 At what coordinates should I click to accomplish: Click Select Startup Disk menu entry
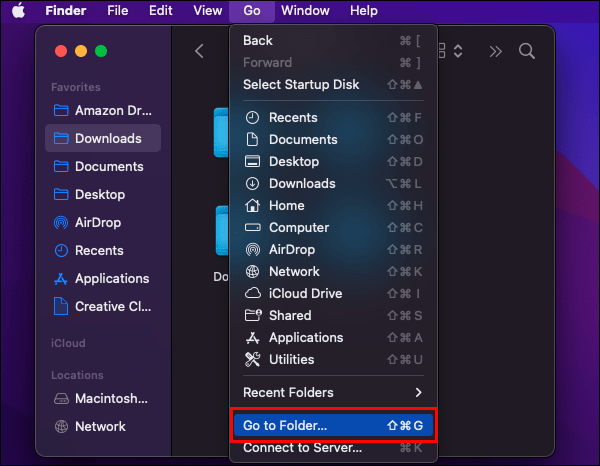[301, 85]
